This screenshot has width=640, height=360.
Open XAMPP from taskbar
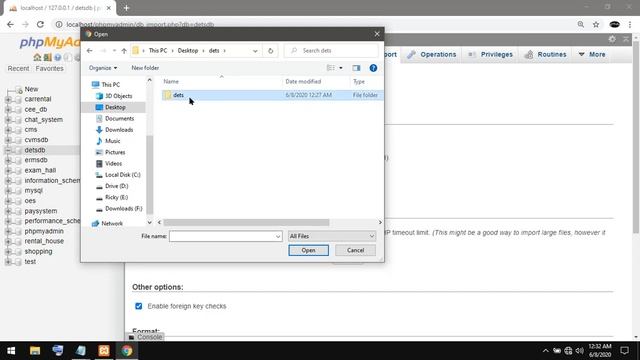104,351
